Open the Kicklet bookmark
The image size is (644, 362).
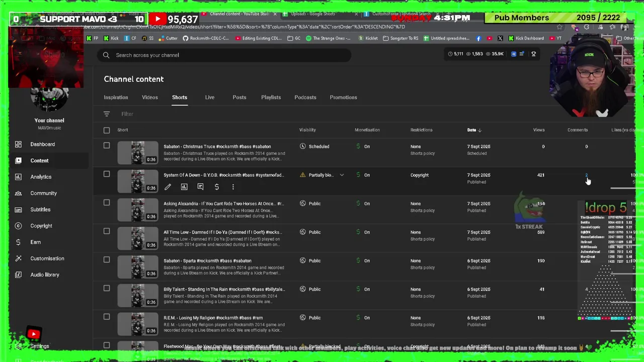click(368, 38)
